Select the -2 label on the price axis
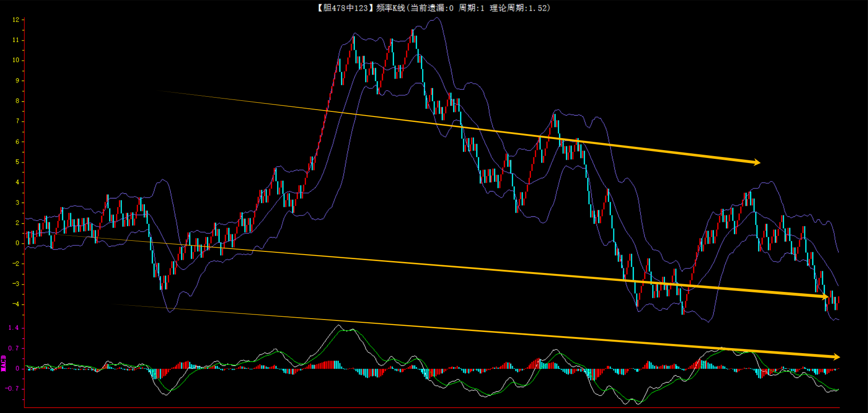This screenshot has height=413, width=868. [x=16, y=264]
